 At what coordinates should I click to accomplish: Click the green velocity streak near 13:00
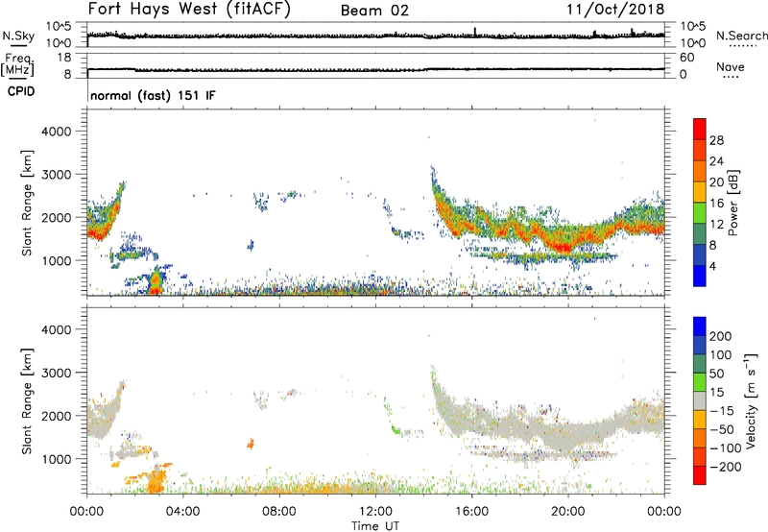point(395,429)
